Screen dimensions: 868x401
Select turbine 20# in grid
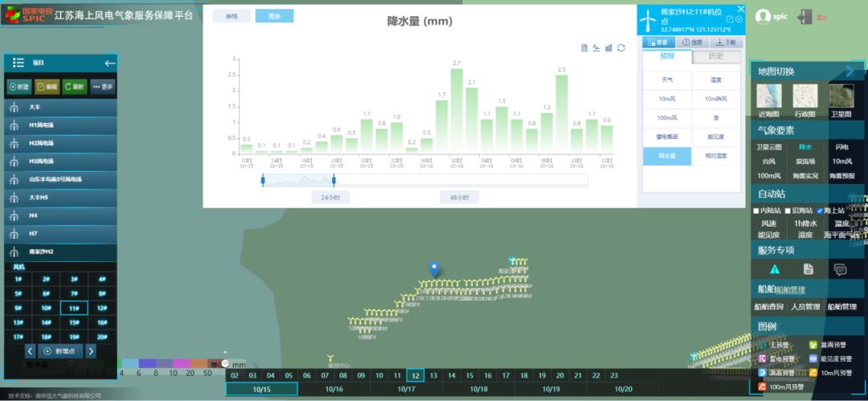coord(102,337)
